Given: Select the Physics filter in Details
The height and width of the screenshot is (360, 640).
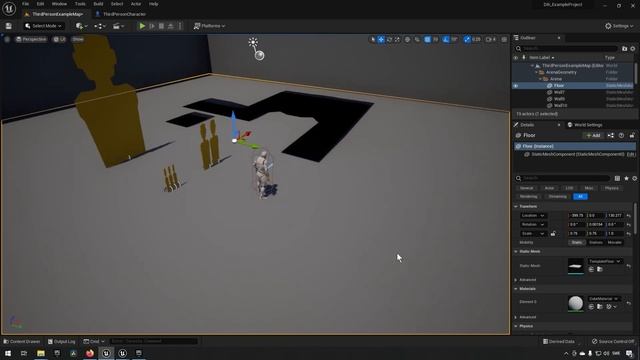Looking at the screenshot, I should pos(611,188).
